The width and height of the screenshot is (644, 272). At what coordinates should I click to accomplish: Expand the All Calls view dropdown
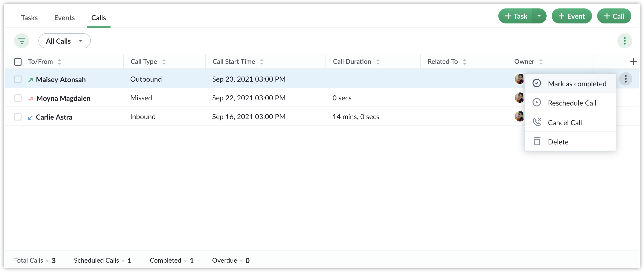64,41
